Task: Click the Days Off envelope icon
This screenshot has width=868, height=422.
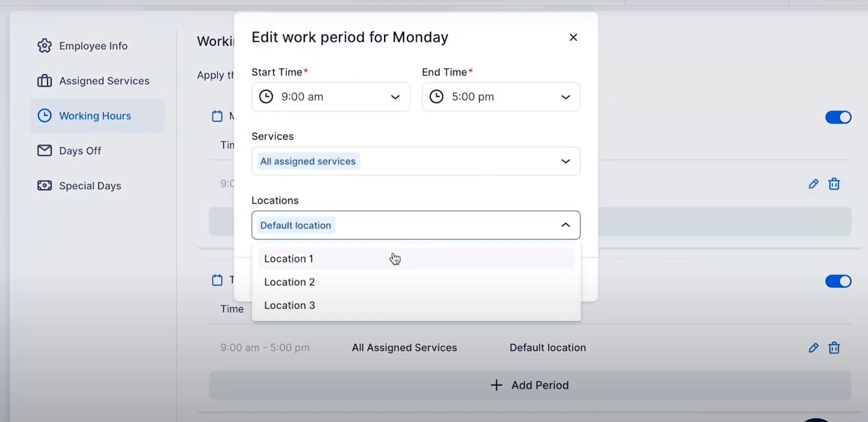Action: pyautogui.click(x=45, y=151)
